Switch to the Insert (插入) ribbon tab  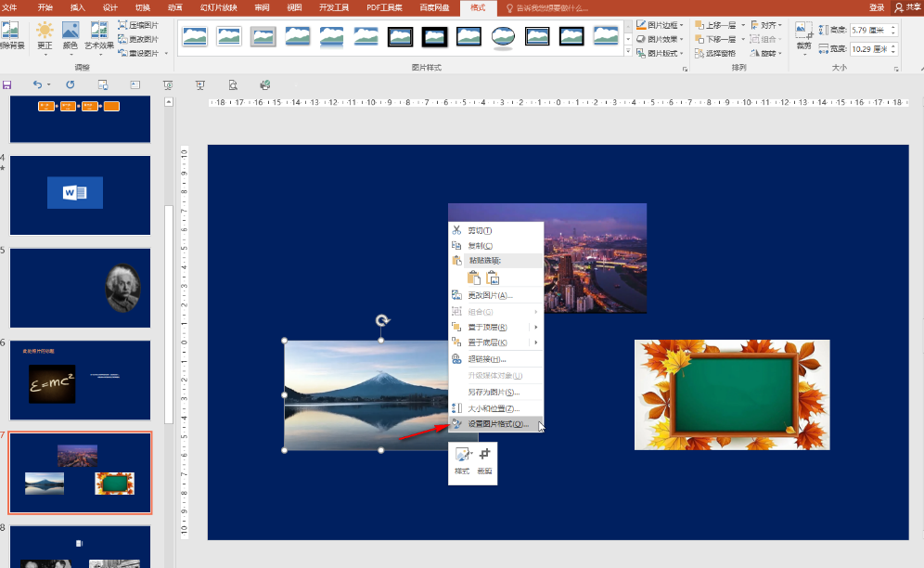point(78,7)
